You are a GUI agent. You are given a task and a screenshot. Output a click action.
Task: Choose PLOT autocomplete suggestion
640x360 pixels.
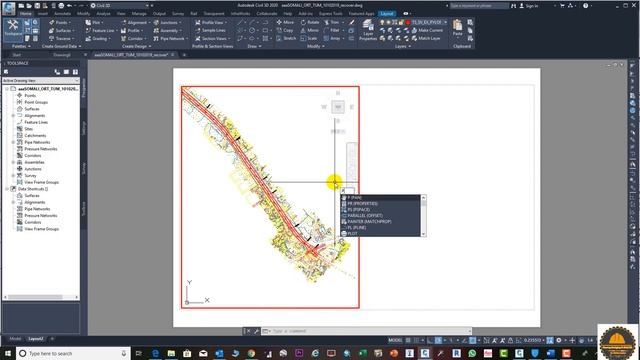click(380, 233)
